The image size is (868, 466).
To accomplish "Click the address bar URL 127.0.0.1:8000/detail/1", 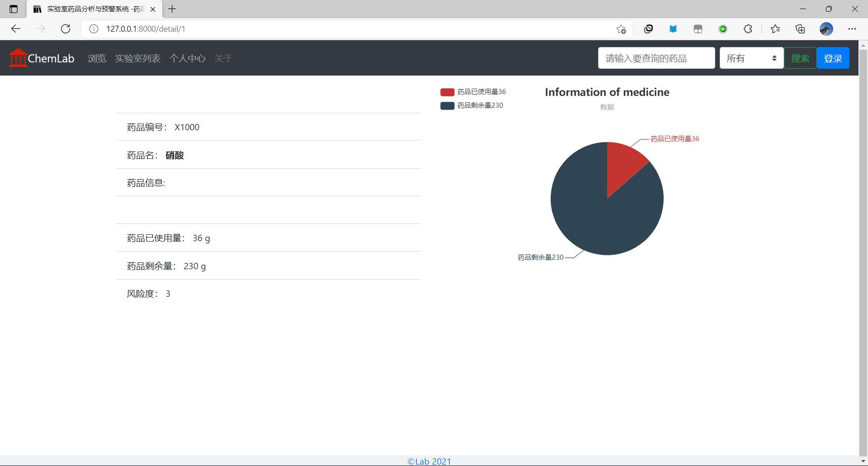I will (x=146, y=29).
